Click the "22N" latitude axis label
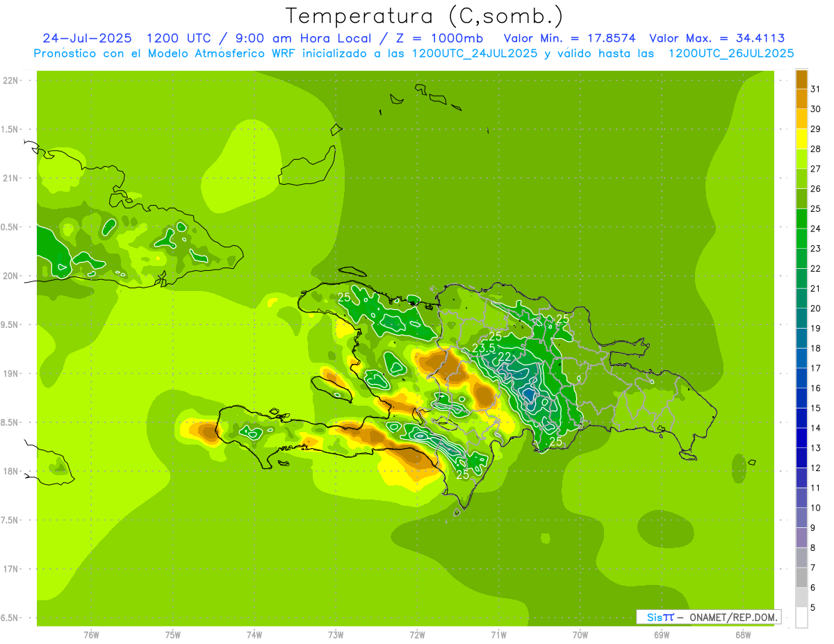Image resolution: width=834 pixels, height=644 pixels. click(x=10, y=81)
